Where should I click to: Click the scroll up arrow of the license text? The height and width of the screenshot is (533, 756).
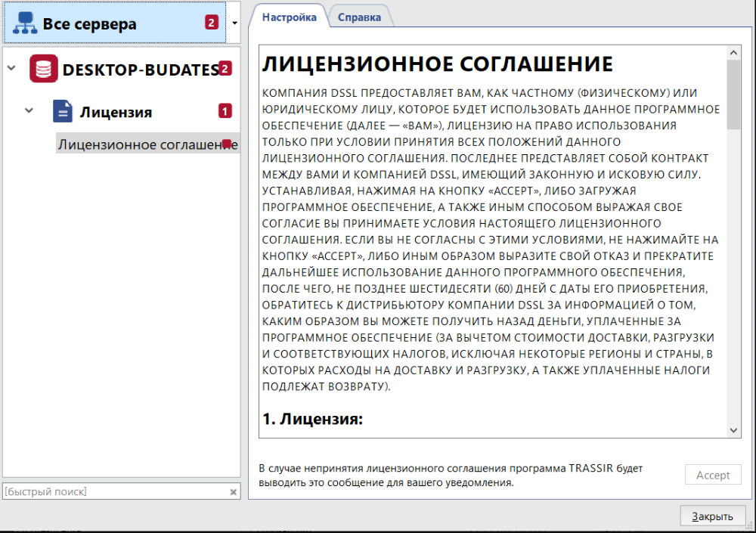(734, 53)
